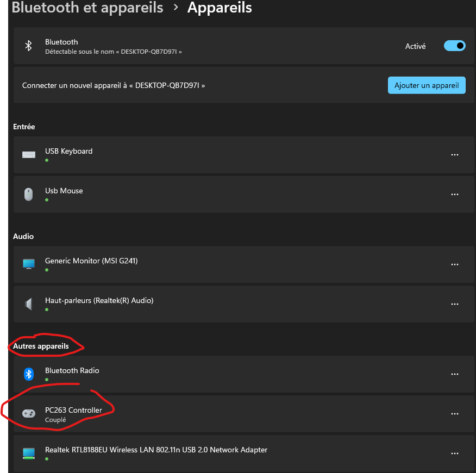
Task: Click the Generic Monitor icon
Action: pyautogui.click(x=29, y=264)
